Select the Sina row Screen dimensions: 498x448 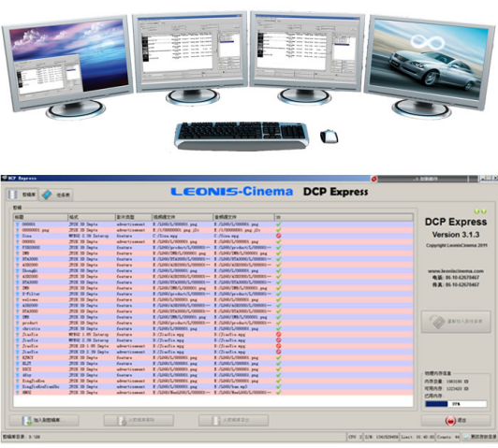click(x=213, y=236)
